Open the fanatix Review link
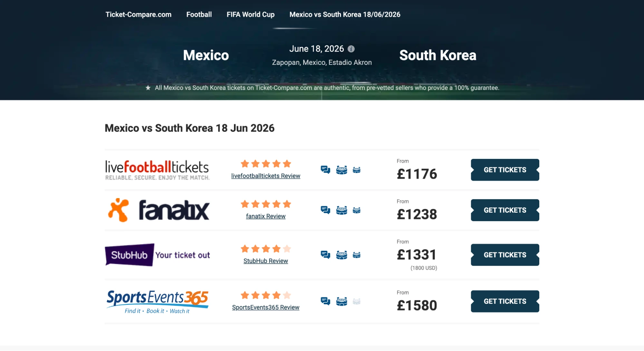Image resolution: width=644 pixels, height=351 pixels. pyautogui.click(x=266, y=216)
